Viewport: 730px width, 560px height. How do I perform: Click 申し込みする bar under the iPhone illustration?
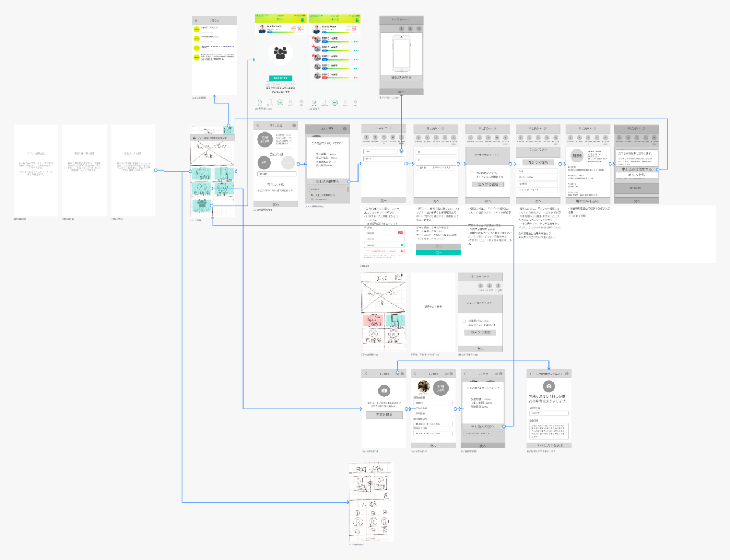(401, 77)
